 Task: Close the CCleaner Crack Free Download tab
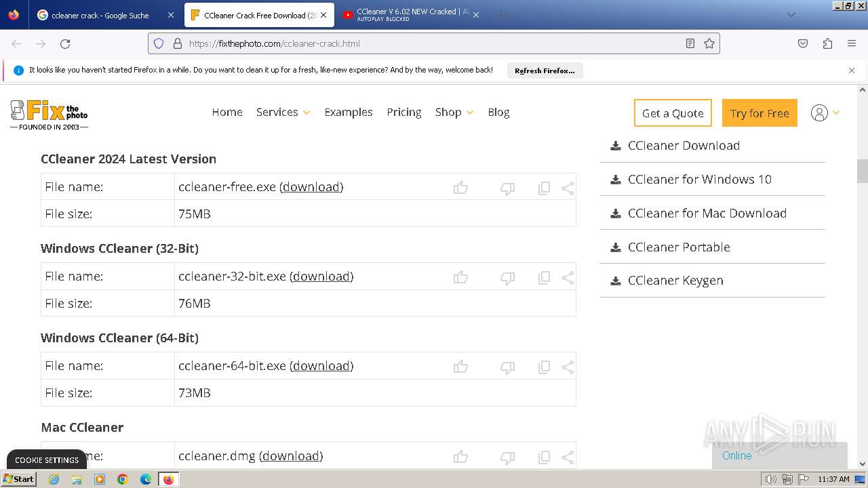(x=323, y=15)
